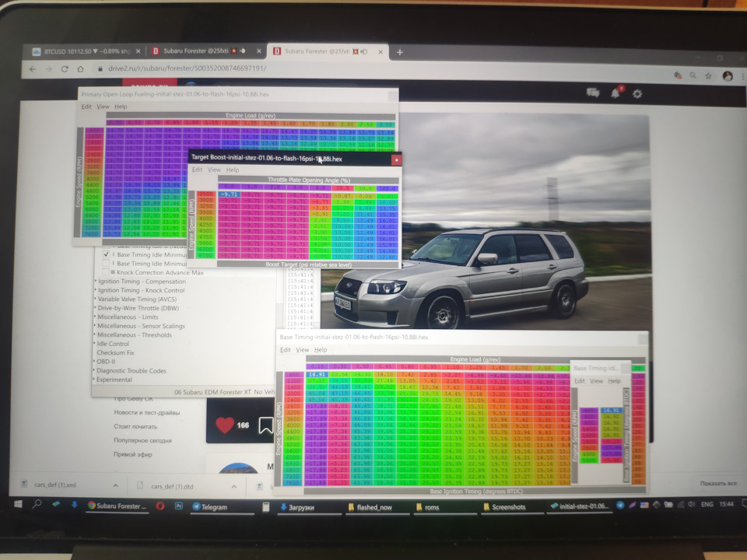Open Edit menu in Primary Open Loop Fueling window

pyautogui.click(x=86, y=107)
